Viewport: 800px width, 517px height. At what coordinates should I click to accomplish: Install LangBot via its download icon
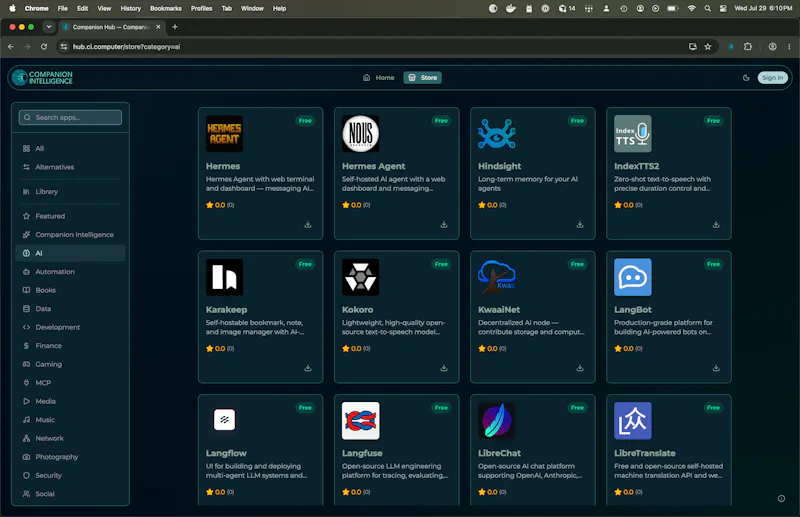coord(716,368)
